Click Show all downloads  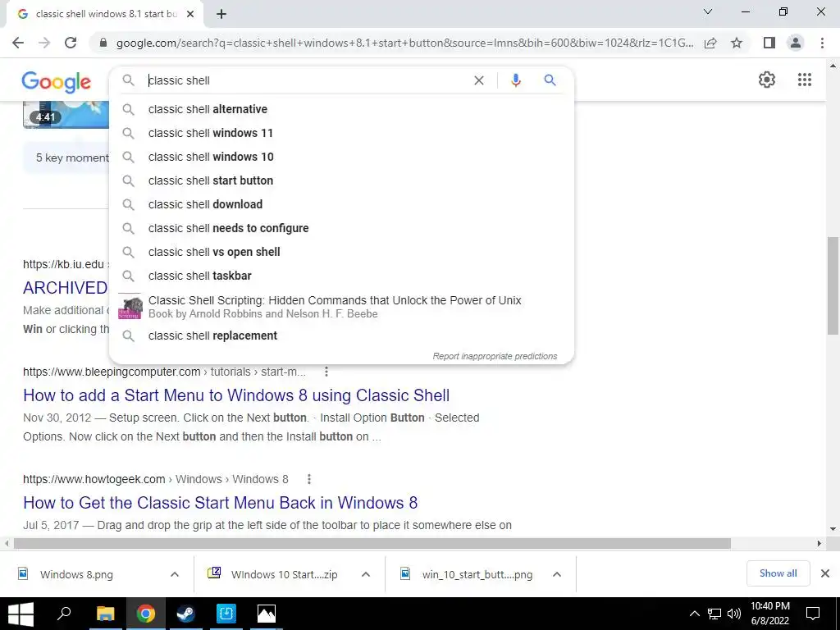pos(778,573)
